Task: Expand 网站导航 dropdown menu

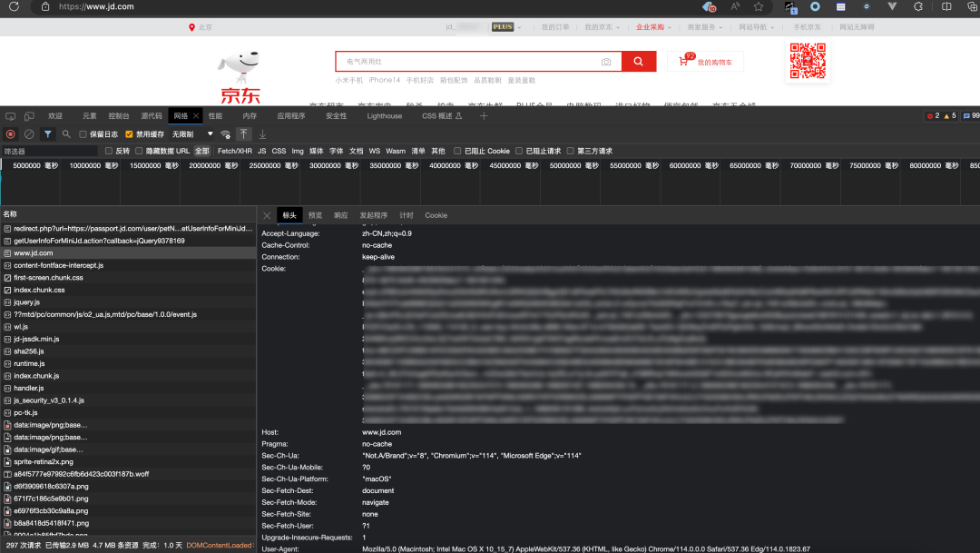Action: pos(756,27)
